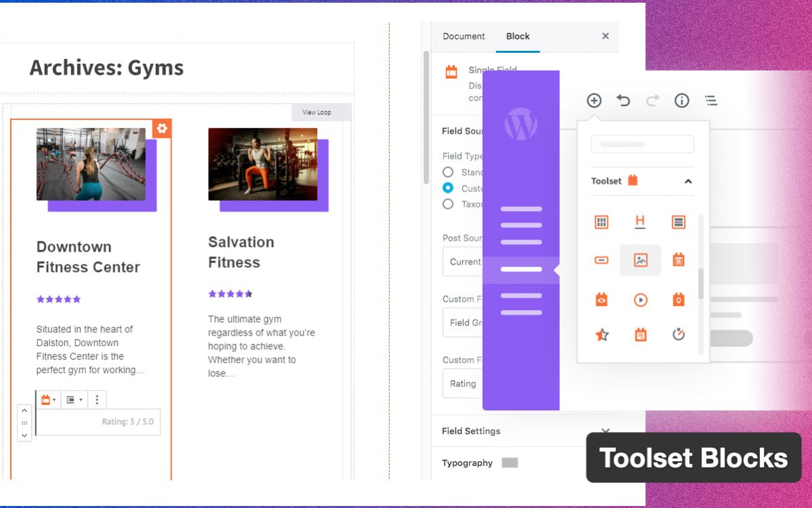Click the WordPress logo in purple sidebar
Image resolution: width=812 pixels, height=508 pixels.
[521, 124]
